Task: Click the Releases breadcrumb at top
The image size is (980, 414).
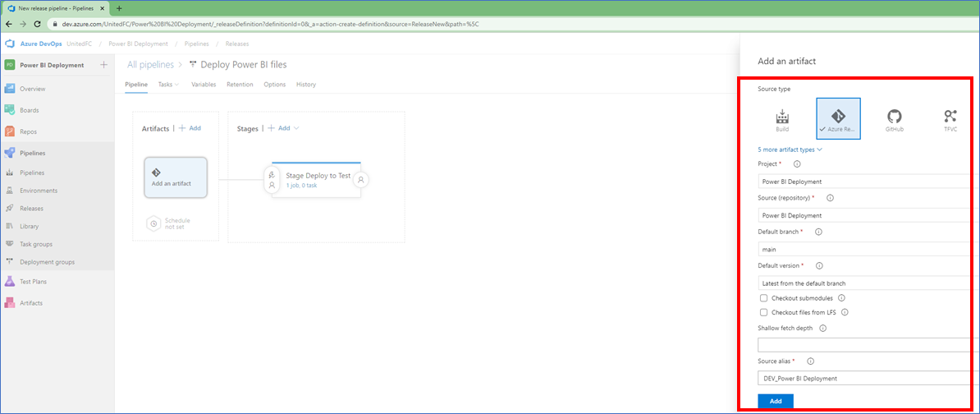Action: [237, 44]
